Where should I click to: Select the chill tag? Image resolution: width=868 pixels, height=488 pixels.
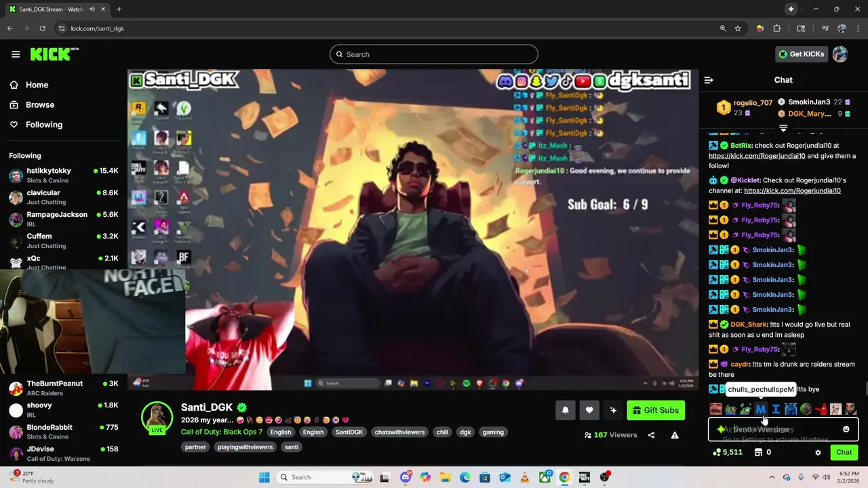click(442, 432)
